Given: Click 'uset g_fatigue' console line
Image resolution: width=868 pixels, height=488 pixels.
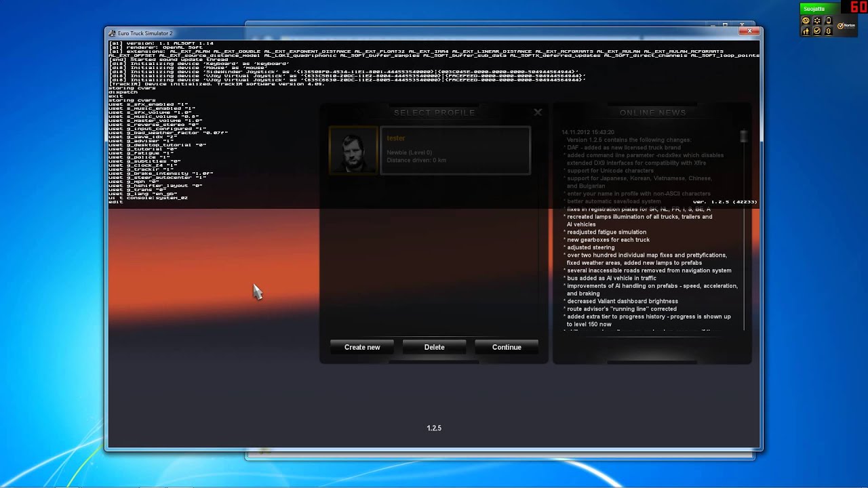Looking at the screenshot, I should point(141,153).
